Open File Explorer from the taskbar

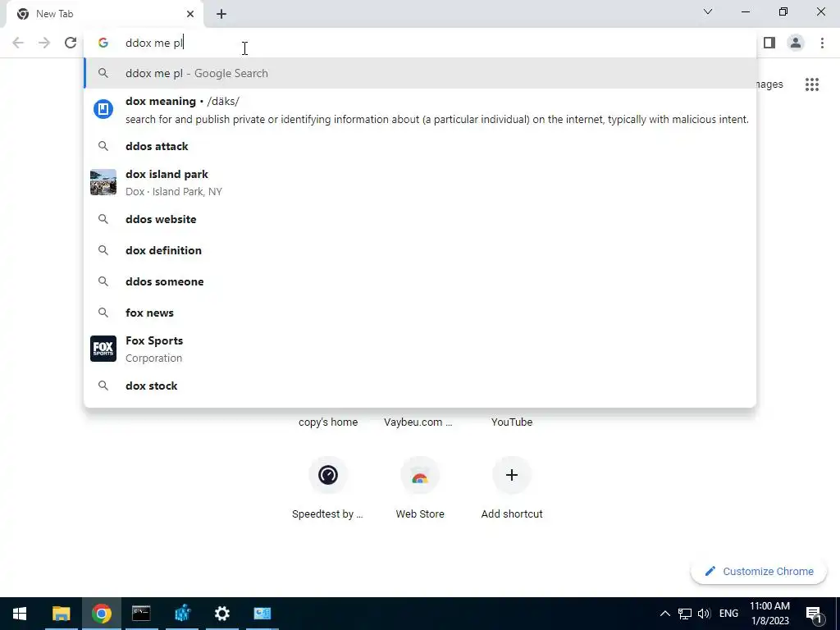pyautogui.click(x=61, y=614)
